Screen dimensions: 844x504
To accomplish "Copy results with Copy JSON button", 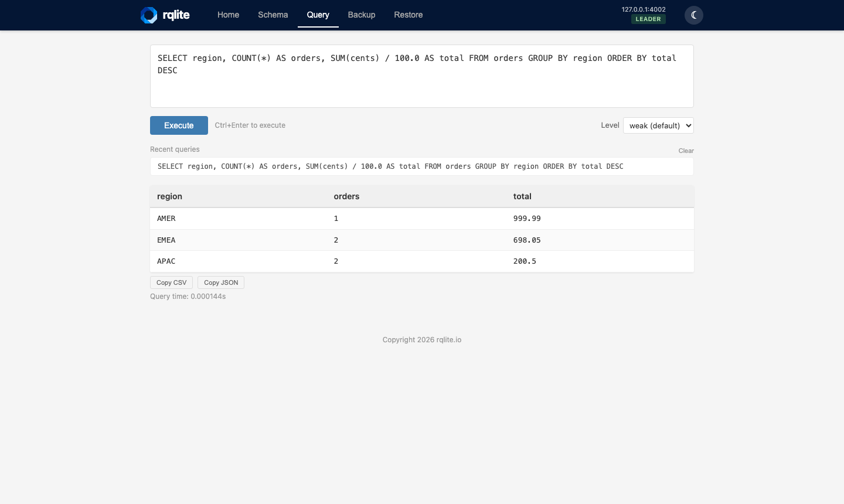I will 221,282.
